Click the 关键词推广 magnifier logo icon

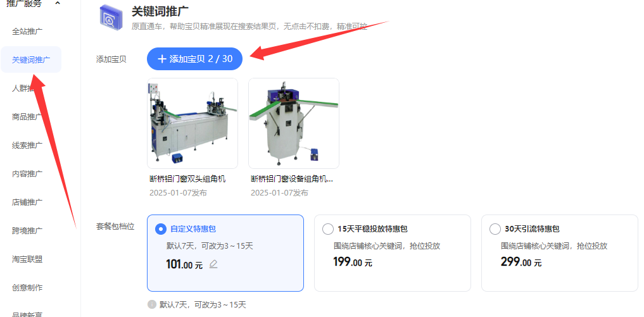(111, 17)
